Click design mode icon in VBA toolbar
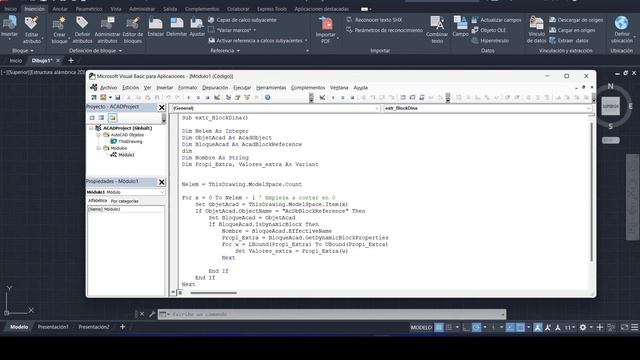This screenshot has height=360, width=640. point(217,98)
